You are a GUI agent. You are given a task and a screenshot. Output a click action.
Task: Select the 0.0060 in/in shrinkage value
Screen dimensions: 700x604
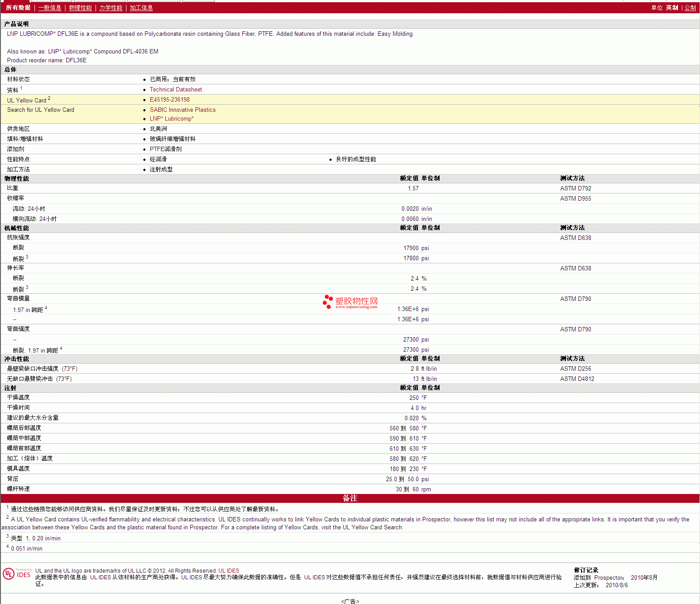(x=417, y=219)
